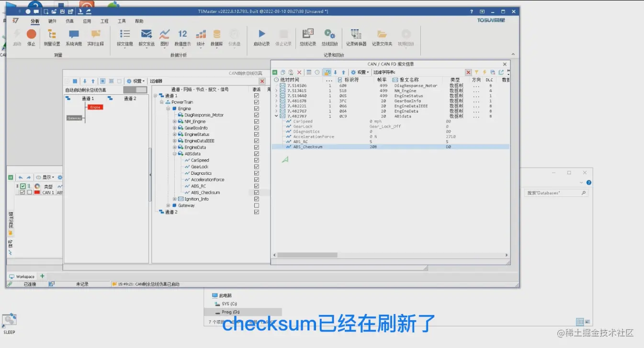
Task: Open 测量设置 measurement setup
Action: (52, 37)
